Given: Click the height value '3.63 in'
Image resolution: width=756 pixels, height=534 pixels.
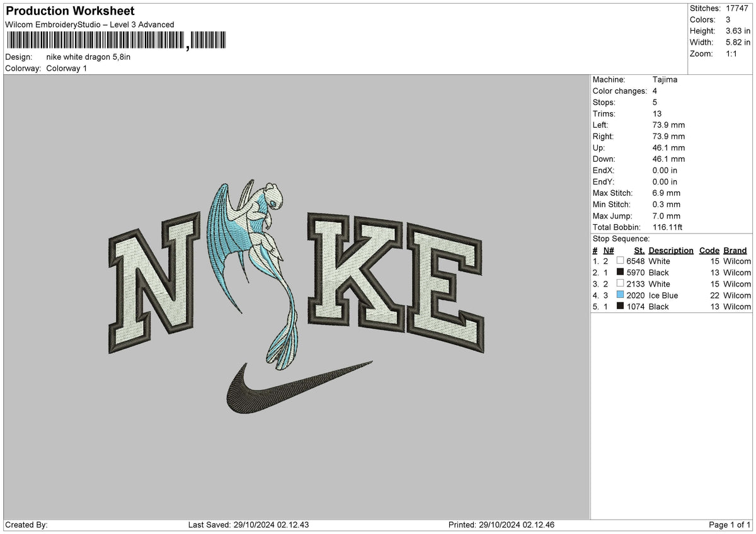Looking at the screenshot, I should [738, 31].
